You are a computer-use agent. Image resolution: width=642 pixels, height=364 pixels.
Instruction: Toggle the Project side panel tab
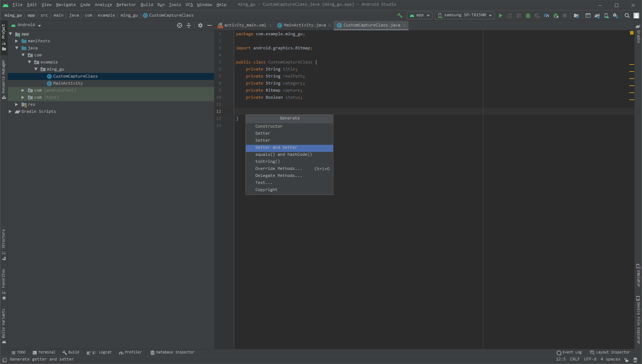coord(4,37)
